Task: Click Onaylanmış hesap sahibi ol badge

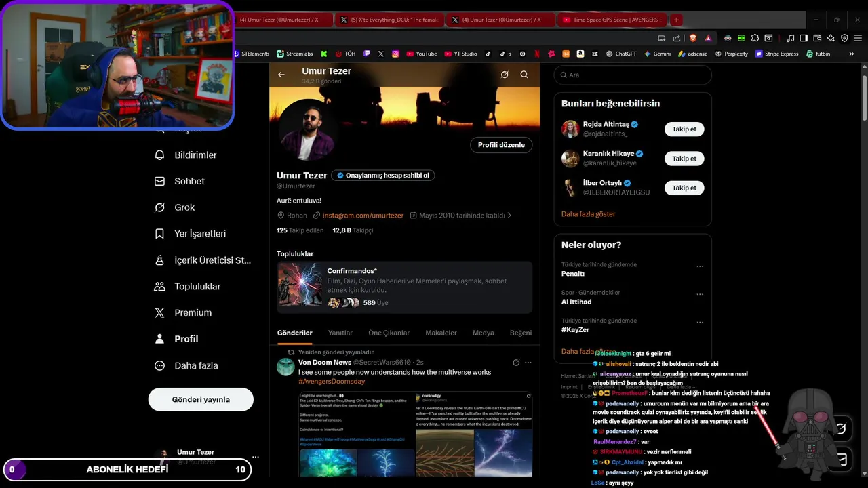Action: tap(383, 176)
